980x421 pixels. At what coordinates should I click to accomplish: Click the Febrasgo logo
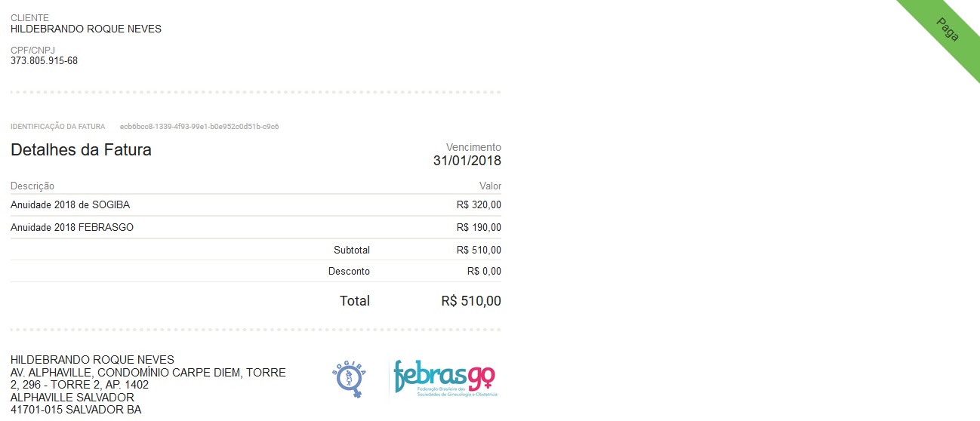[445, 377]
